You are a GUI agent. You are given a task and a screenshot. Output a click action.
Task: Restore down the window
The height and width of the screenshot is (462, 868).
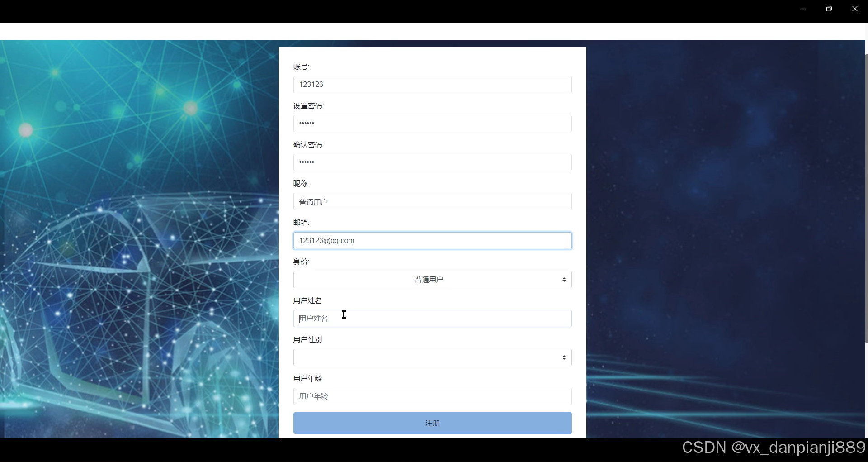[x=829, y=9]
